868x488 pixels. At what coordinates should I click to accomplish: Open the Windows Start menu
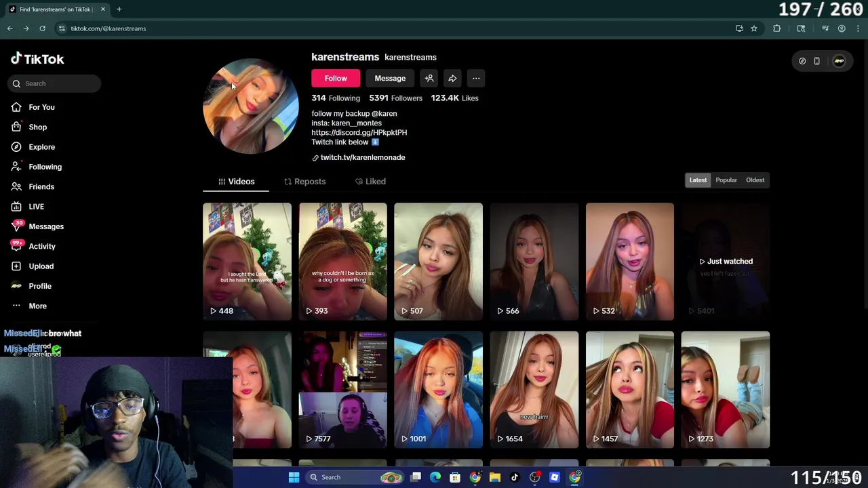point(294,477)
